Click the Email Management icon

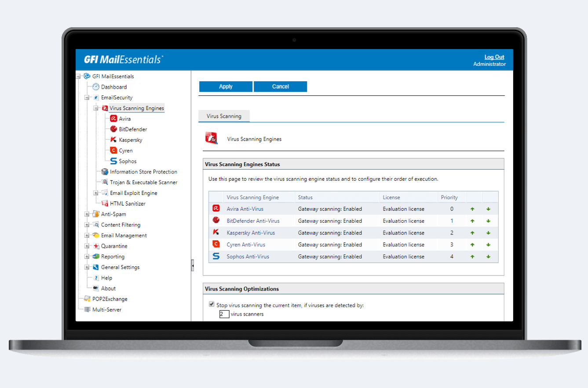click(96, 235)
